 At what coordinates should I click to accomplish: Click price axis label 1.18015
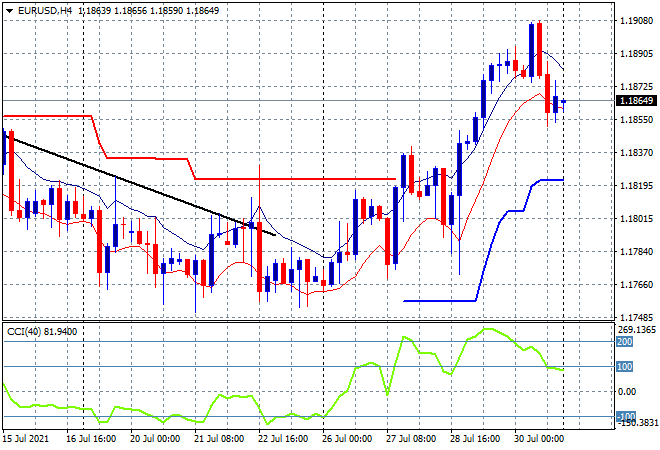[x=636, y=218]
